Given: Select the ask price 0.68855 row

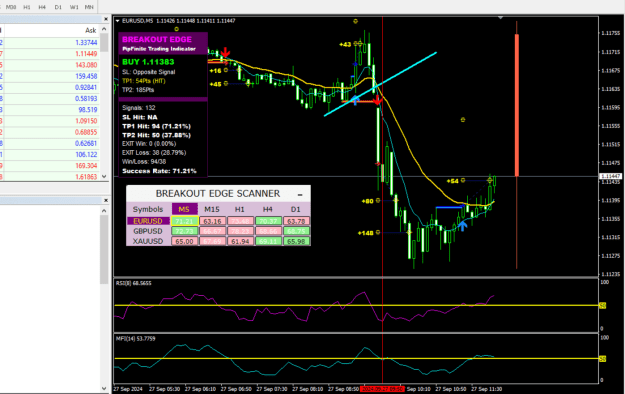Looking at the screenshot, I should (x=49, y=132).
